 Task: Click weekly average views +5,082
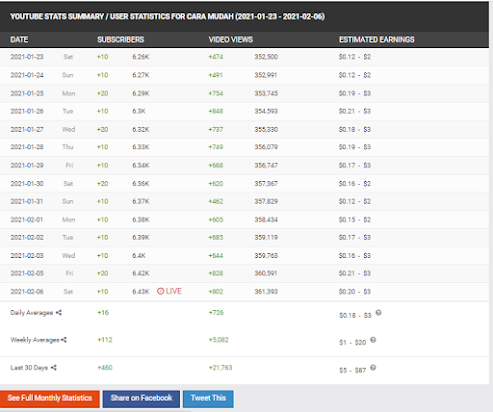(219, 340)
